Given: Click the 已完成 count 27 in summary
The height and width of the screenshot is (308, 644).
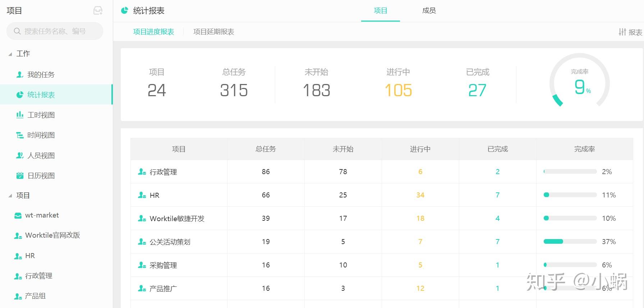Looking at the screenshot, I should tap(477, 90).
